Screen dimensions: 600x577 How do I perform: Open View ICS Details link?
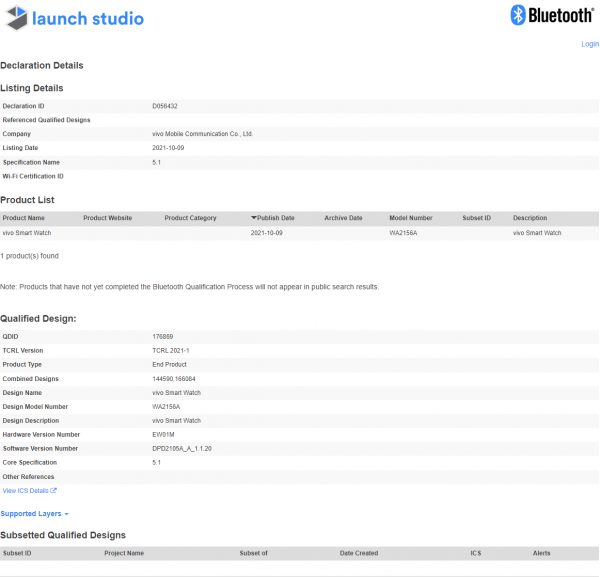26,491
